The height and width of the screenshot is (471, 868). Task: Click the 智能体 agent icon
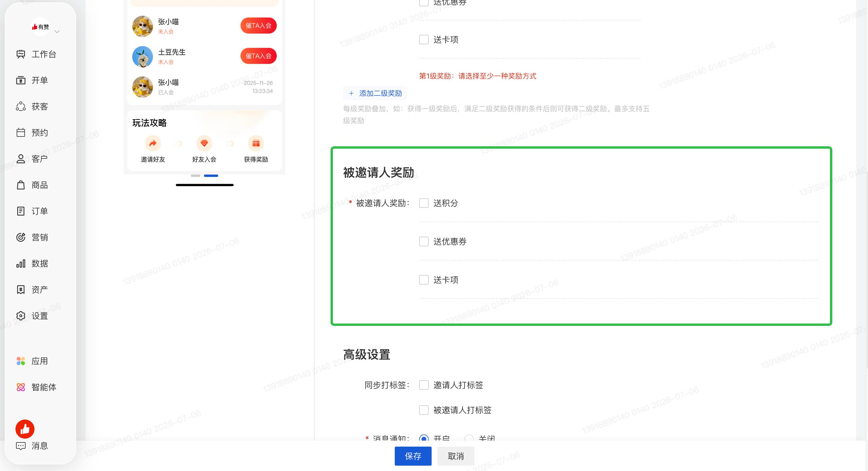point(21,387)
